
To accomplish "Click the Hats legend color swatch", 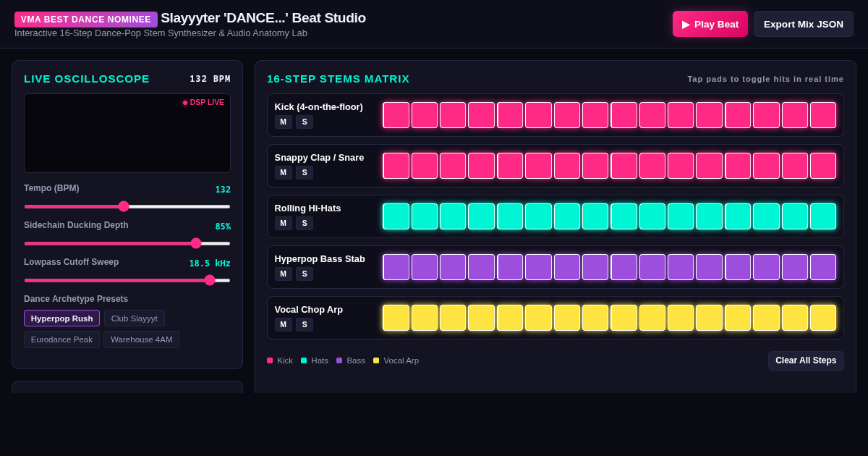I will [x=304, y=360].
